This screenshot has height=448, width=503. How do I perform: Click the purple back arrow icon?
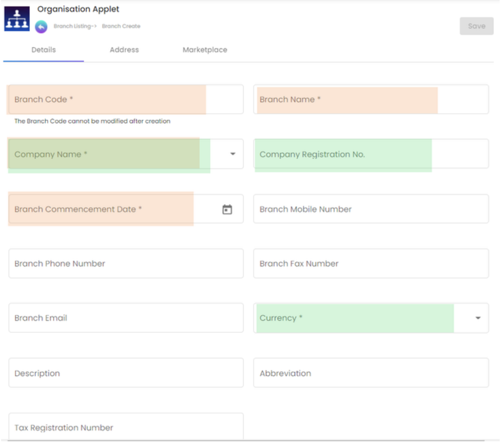(x=41, y=27)
